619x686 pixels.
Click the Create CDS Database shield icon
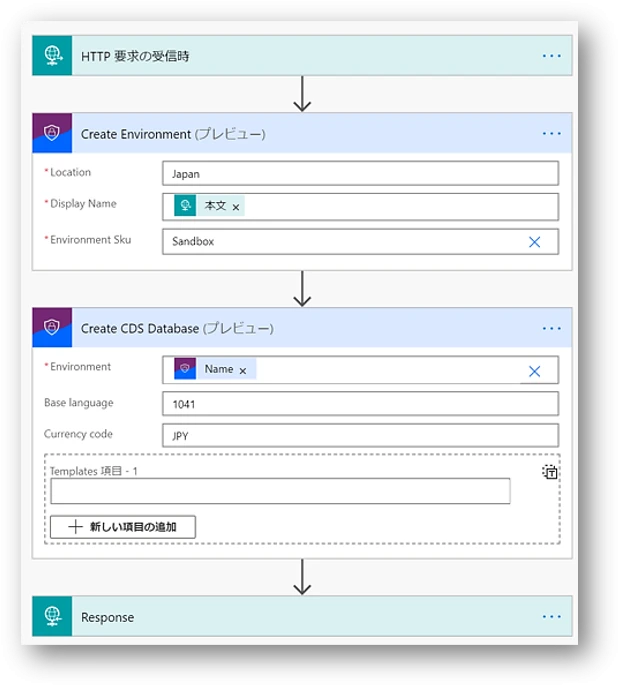(x=52, y=328)
